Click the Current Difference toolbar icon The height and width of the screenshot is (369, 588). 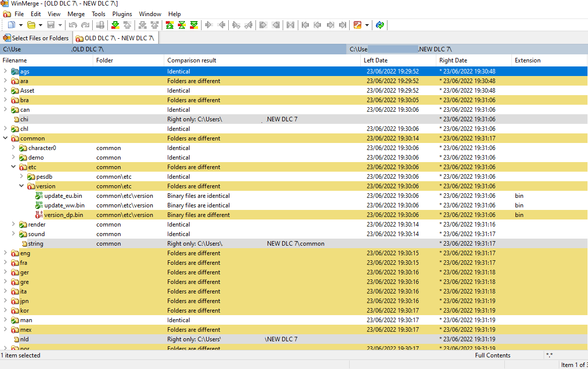181,25
